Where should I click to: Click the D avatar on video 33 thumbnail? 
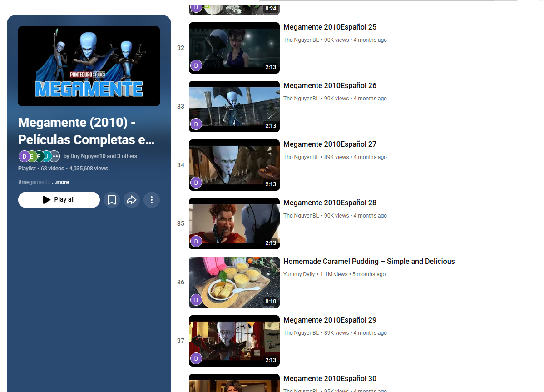coord(196,124)
